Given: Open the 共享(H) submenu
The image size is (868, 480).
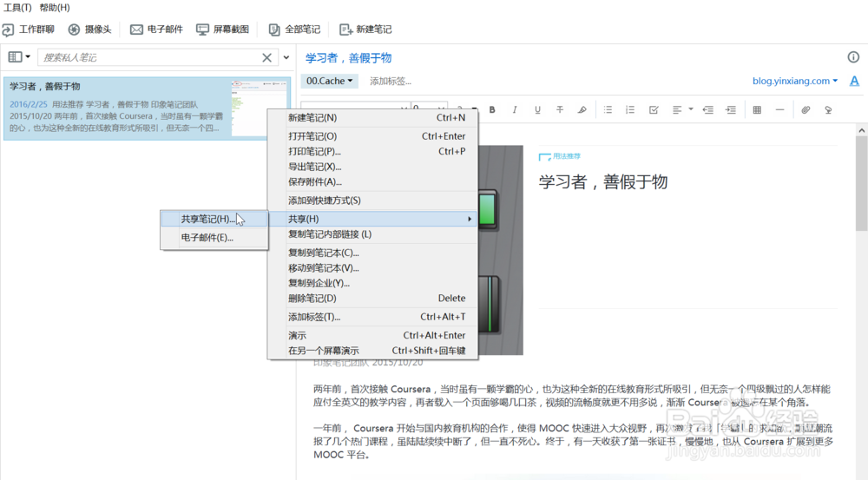Looking at the screenshot, I should pyautogui.click(x=372, y=219).
